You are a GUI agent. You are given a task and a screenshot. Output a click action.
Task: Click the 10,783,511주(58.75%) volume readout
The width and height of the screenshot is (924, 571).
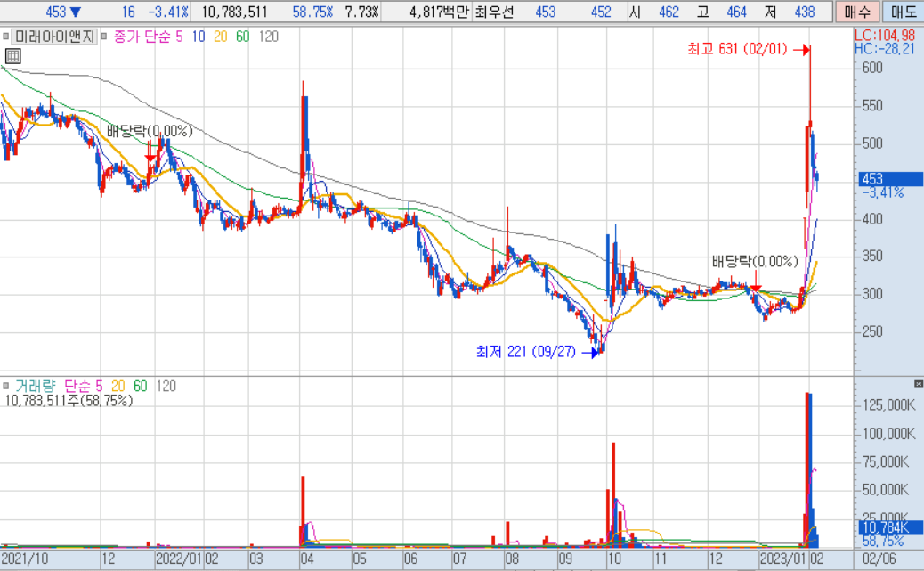[x=69, y=401]
